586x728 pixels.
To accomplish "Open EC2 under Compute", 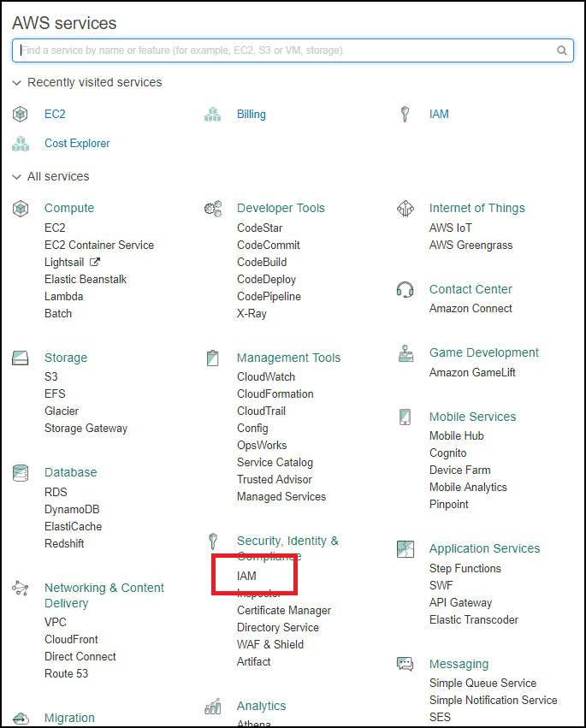I will coord(55,228).
